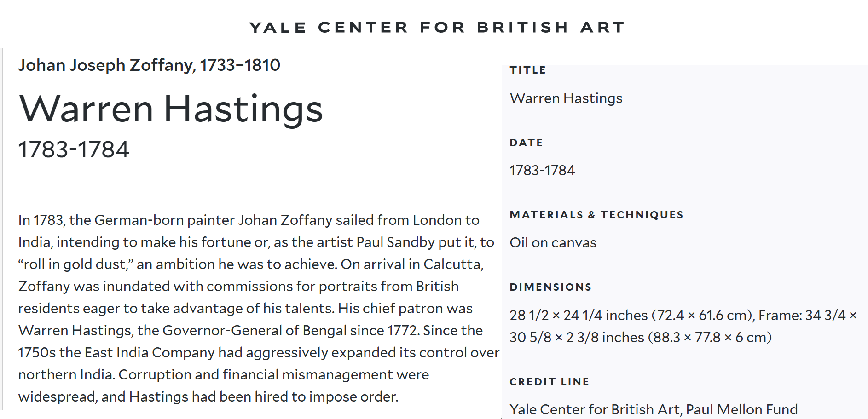Viewport: 868px width, 419px height.
Task: Open the credit line Paul Mellon Fund
Action: pyautogui.click(x=654, y=409)
